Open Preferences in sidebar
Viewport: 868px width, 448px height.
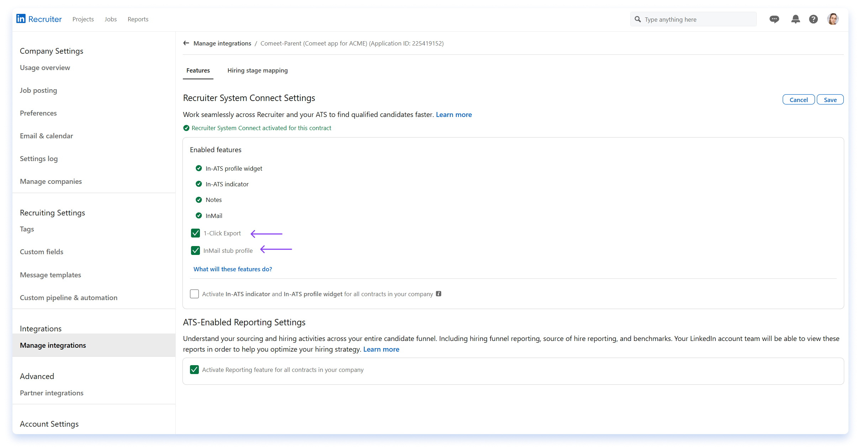click(38, 113)
